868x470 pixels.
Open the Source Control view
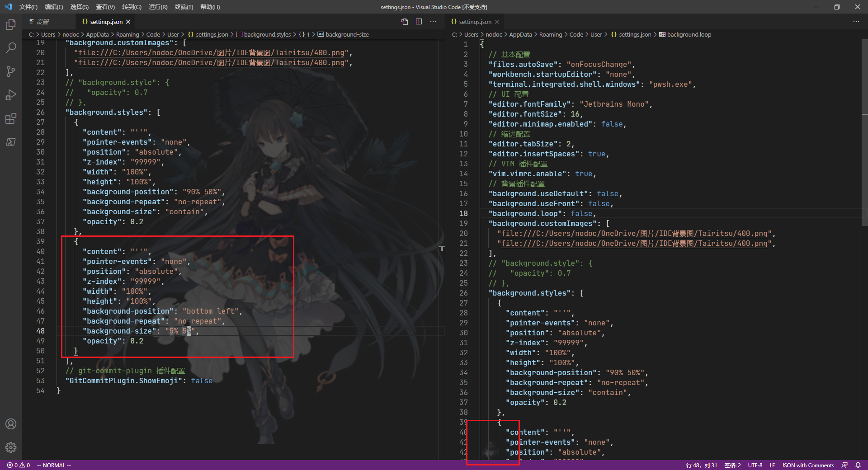[11, 71]
